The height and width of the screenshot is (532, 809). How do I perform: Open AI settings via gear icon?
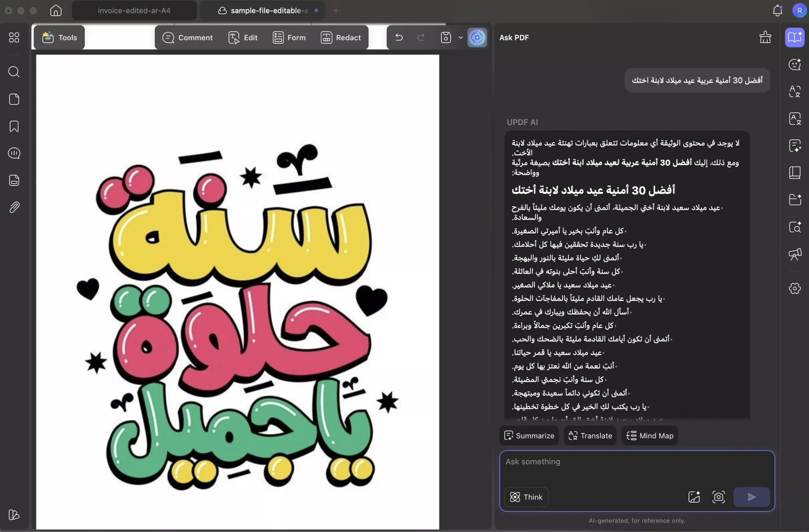tap(795, 288)
